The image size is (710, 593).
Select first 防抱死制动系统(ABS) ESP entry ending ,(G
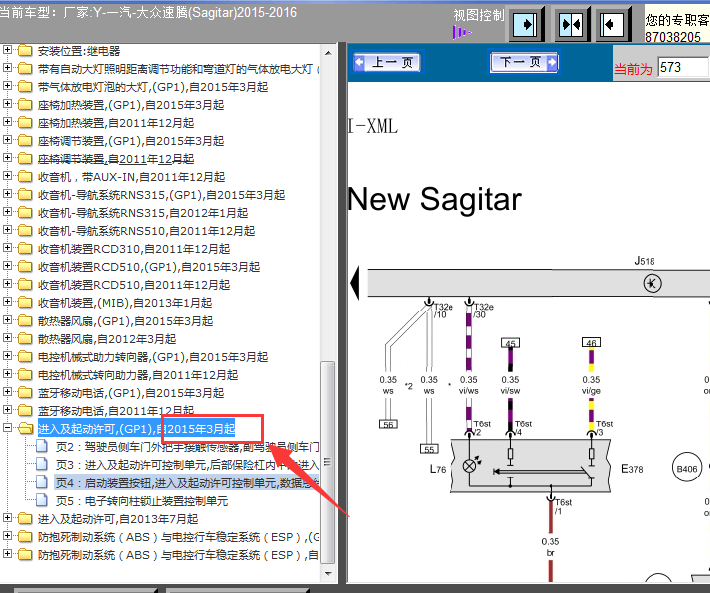point(178,537)
